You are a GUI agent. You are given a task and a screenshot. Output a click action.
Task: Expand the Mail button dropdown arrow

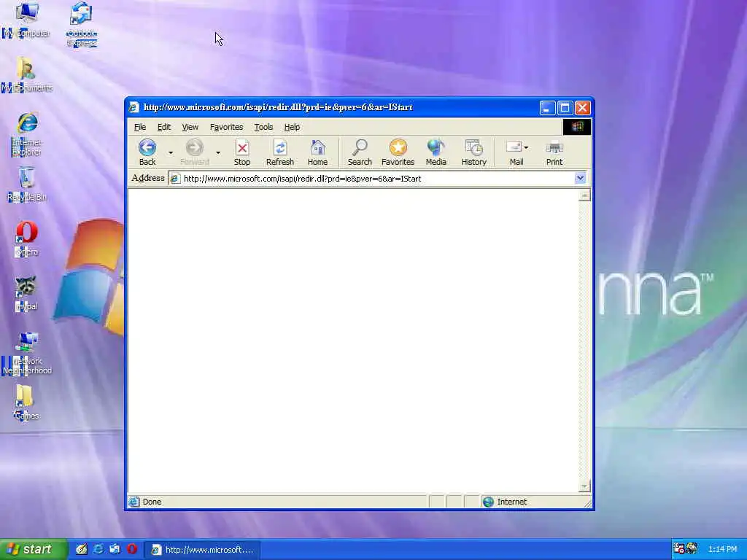click(526, 147)
